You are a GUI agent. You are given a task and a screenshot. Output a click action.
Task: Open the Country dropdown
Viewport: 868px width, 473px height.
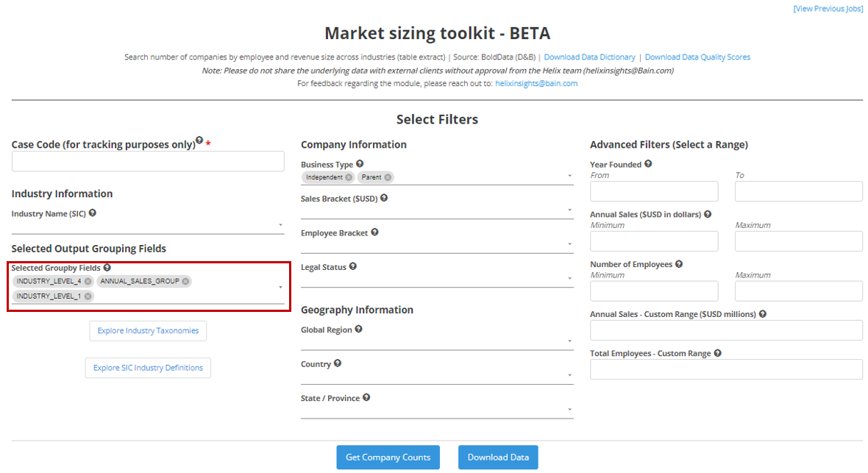pyautogui.click(x=436, y=375)
